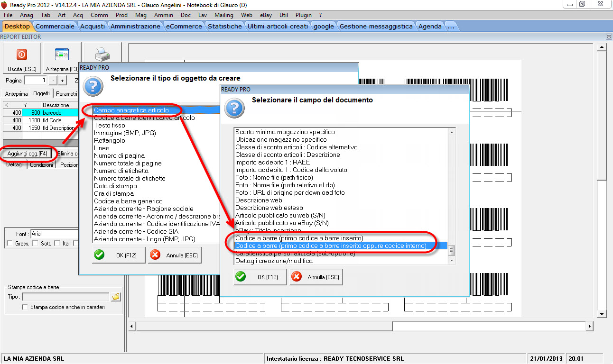Select Dettagli creazione/modifica in field list
Screen dimensions: 613x364
(274, 261)
